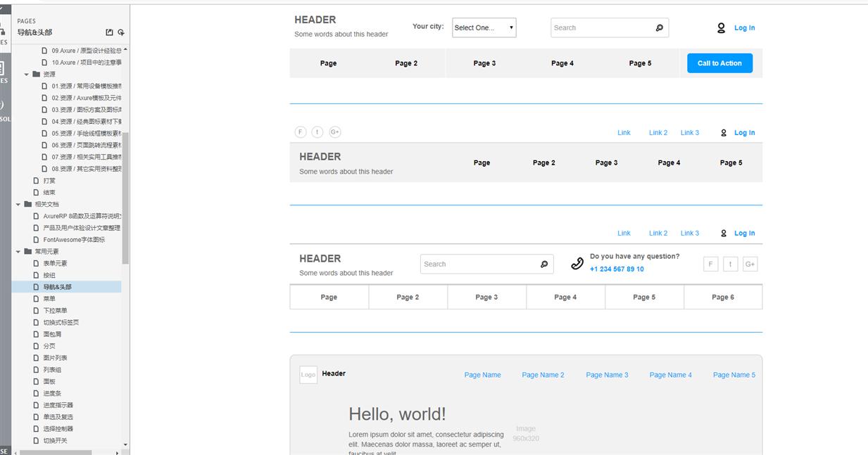
Task: Open the Select One city dropdown
Action: pyautogui.click(x=484, y=28)
